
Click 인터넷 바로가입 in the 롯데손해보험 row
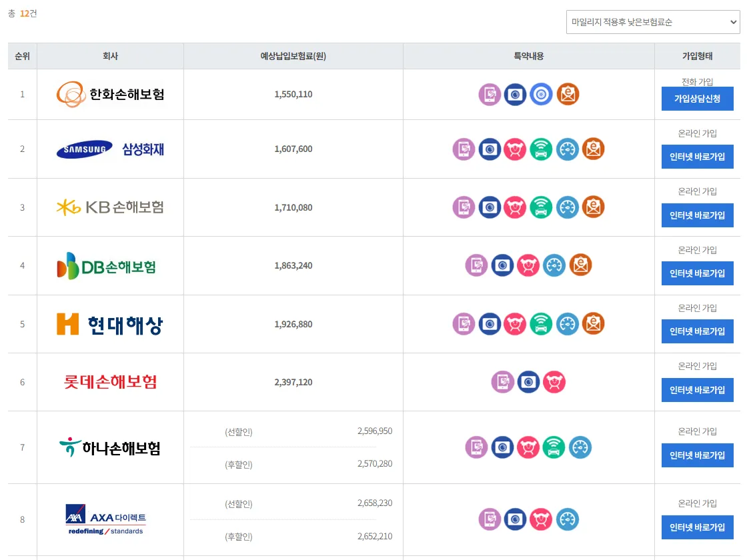click(698, 390)
